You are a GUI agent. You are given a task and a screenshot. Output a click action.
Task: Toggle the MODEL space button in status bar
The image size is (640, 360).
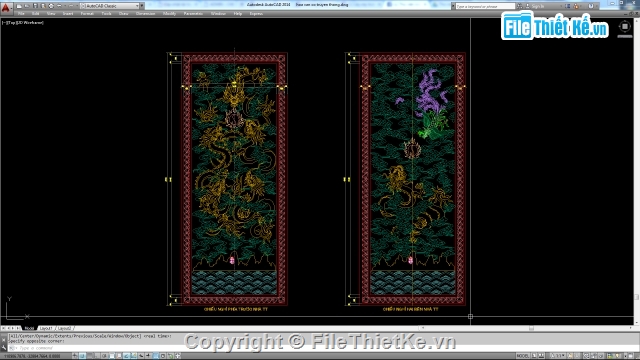click(x=523, y=356)
